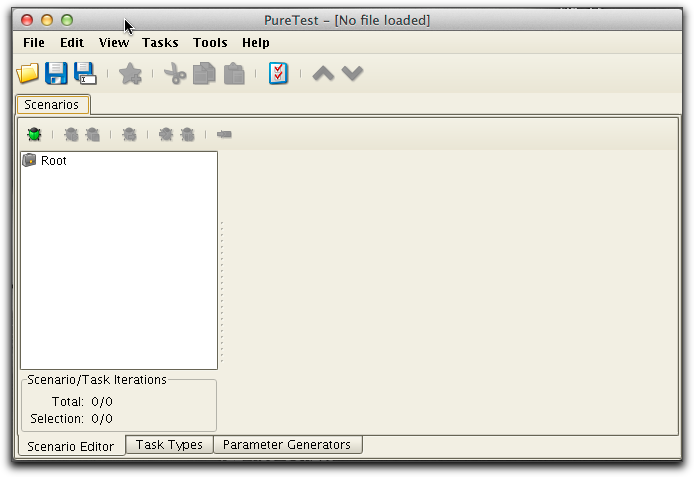This screenshot has width=694, height=477.
Task: Switch to the Parameter Generators tab
Action: (287, 444)
